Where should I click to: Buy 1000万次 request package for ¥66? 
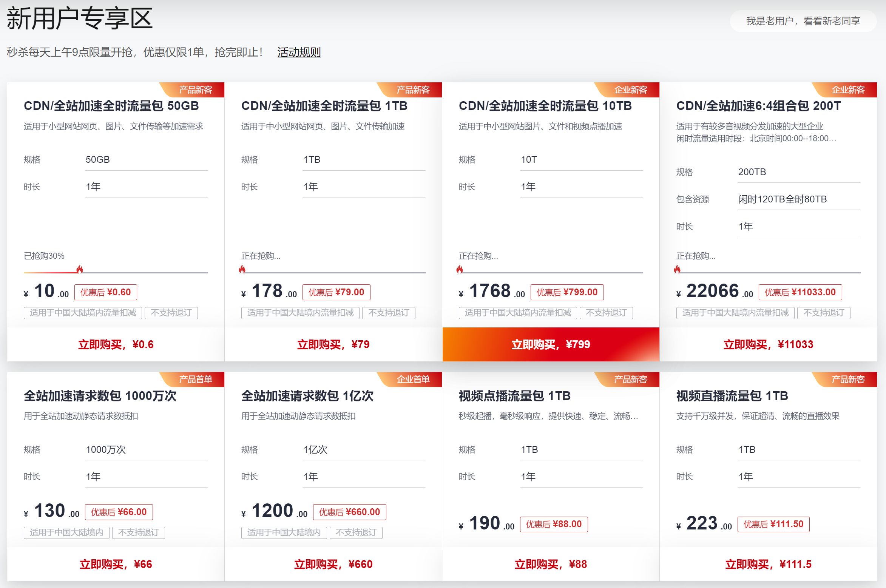[116, 564]
